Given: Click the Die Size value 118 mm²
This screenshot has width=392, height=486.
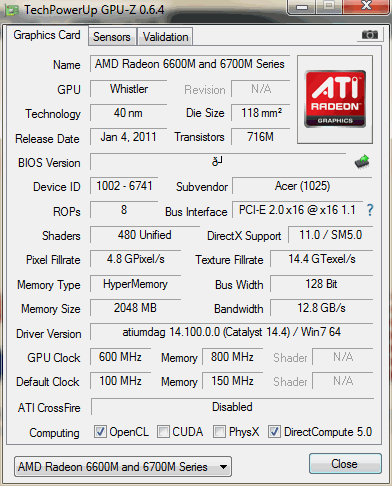Looking at the screenshot, I should point(261,113).
